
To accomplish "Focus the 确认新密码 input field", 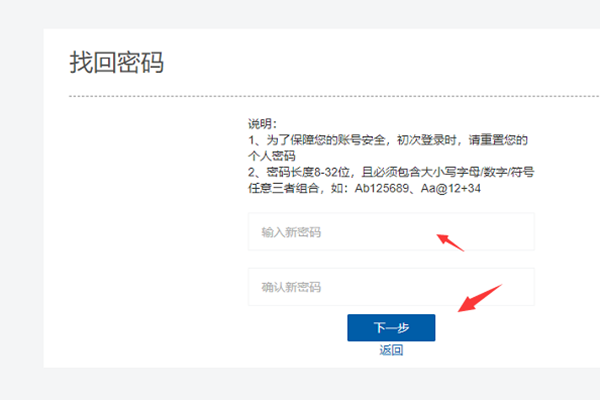I will pos(390,287).
